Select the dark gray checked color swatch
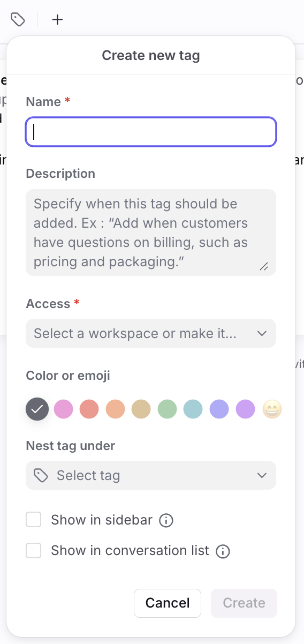This screenshot has width=304, height=644. [x=37, y=410]
